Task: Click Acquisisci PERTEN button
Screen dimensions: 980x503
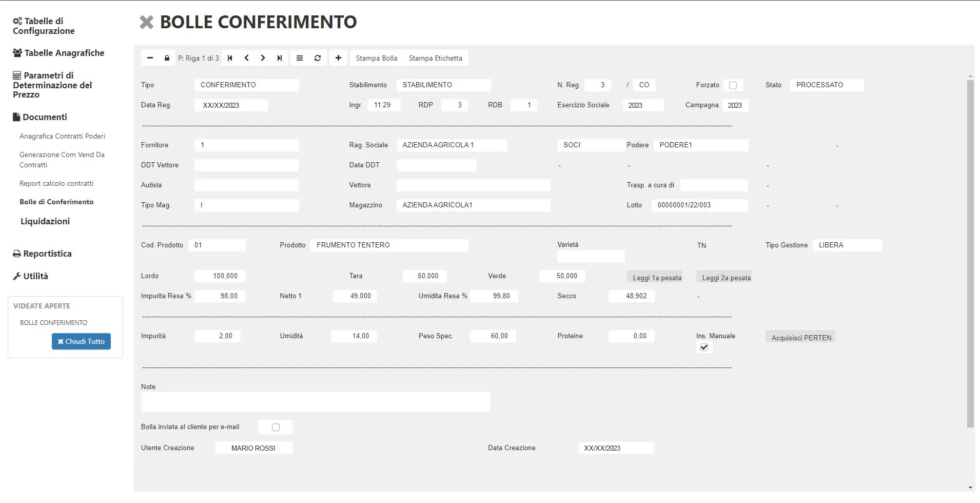Action: point(800,337)
